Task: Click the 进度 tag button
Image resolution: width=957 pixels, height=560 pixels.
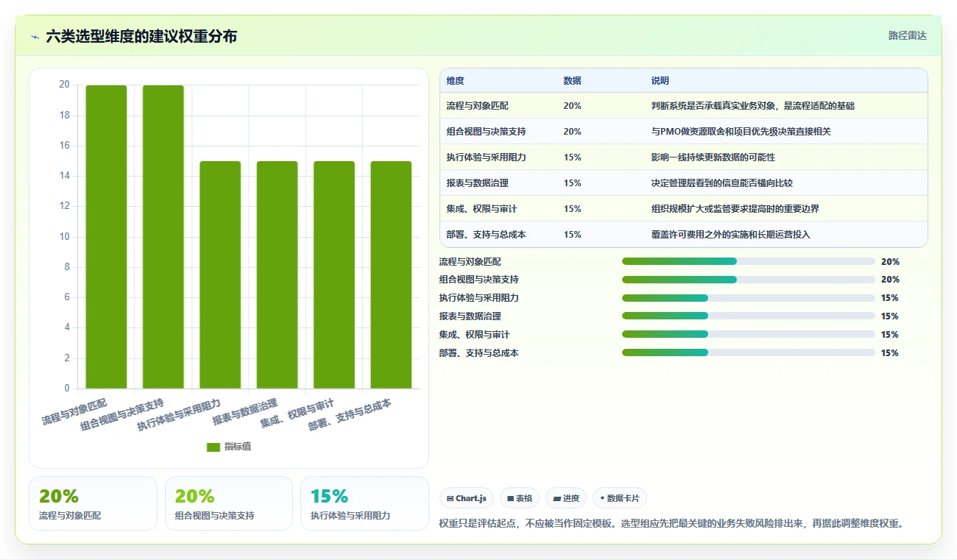Action: (x=566, y=498)
